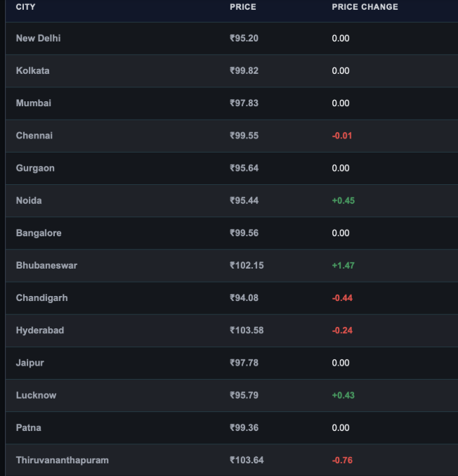This screenshot has width=458, height=476.
Task: Select Mumbai in the city list
Action: coord(33,103)
